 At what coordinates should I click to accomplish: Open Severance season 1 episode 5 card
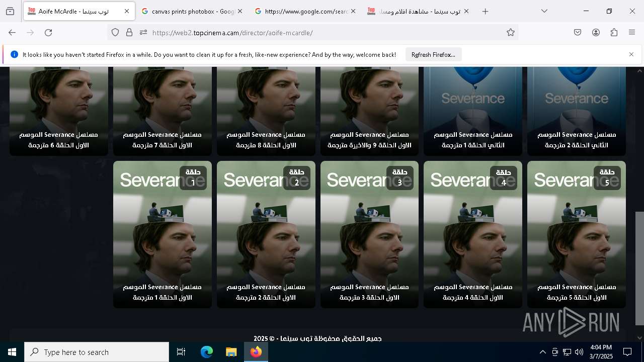(577, 234)
